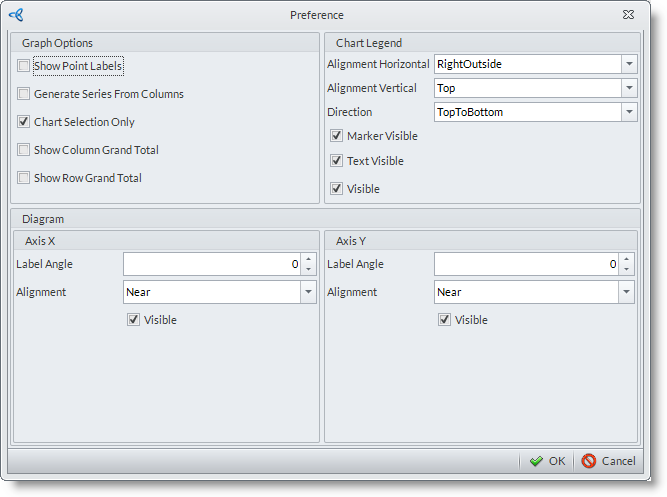Open Alignment Horizontal dropdown

coord(628,64)
